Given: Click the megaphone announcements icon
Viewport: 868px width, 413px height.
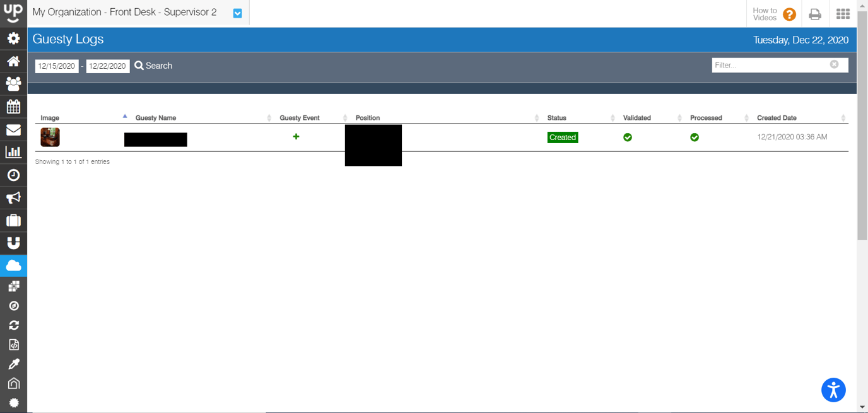Looking at the screenshot, I should pos(13,197).
